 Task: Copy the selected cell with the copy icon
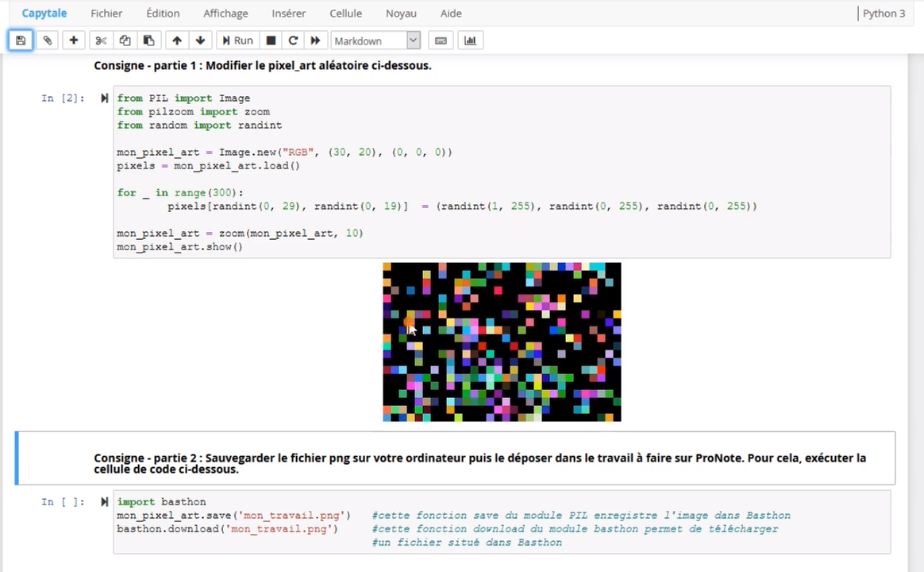125,40
